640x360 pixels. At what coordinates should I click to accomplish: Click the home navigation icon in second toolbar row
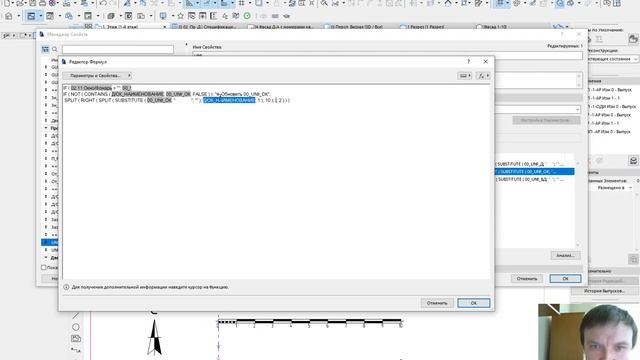tap(9, 16)
